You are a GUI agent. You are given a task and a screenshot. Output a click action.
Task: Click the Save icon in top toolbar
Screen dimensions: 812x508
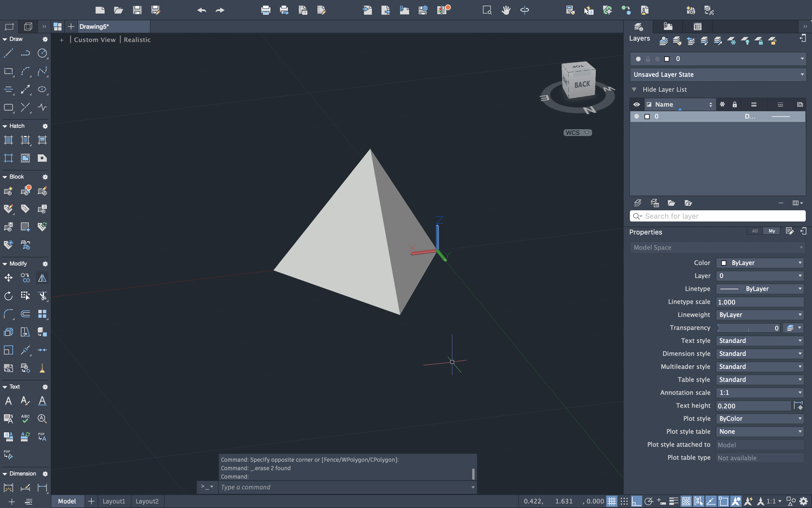click(137, 10)
